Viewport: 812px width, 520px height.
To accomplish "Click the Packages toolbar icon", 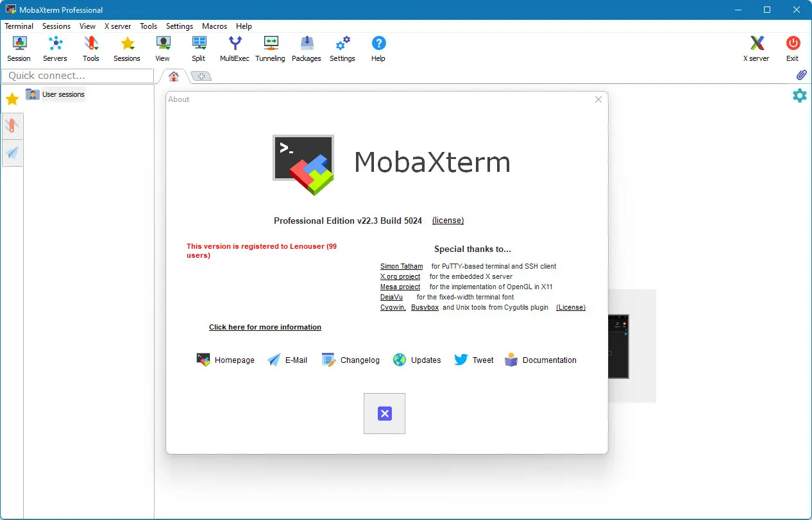I will (x=307, y=49).
